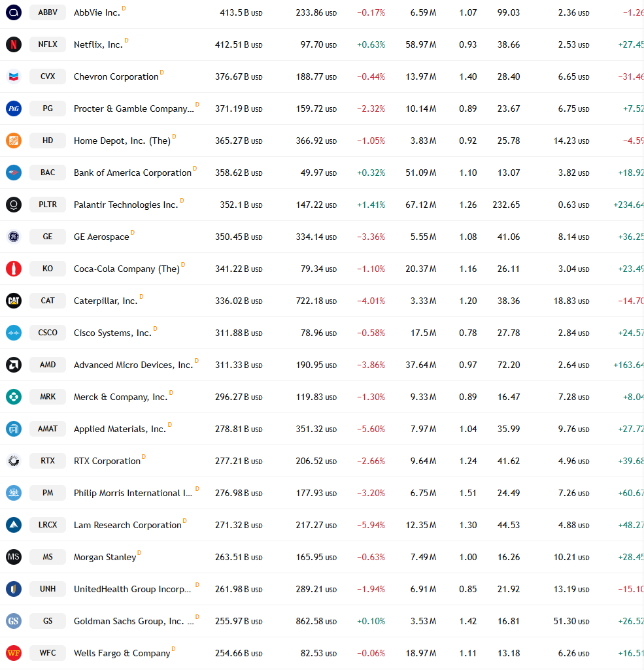
Task: Click the Netflix logo icon
Action: tap(14, 44)
